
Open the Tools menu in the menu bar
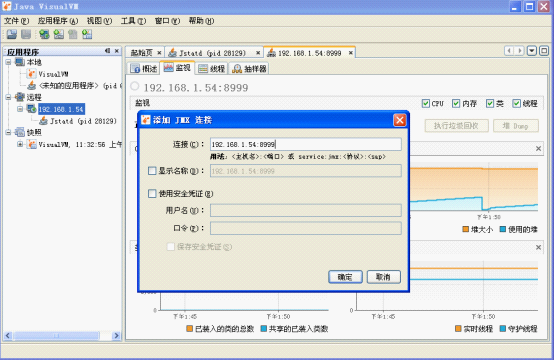coord(133,21)
